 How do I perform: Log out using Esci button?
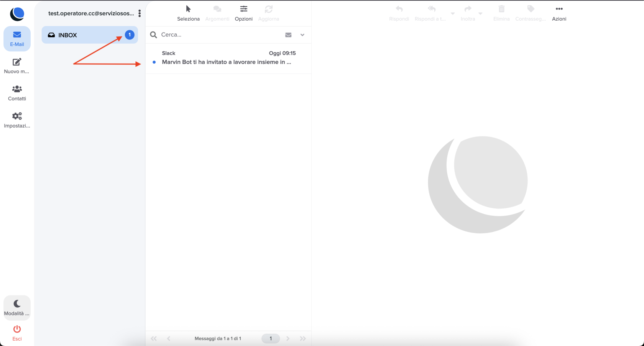coord(17,333)
